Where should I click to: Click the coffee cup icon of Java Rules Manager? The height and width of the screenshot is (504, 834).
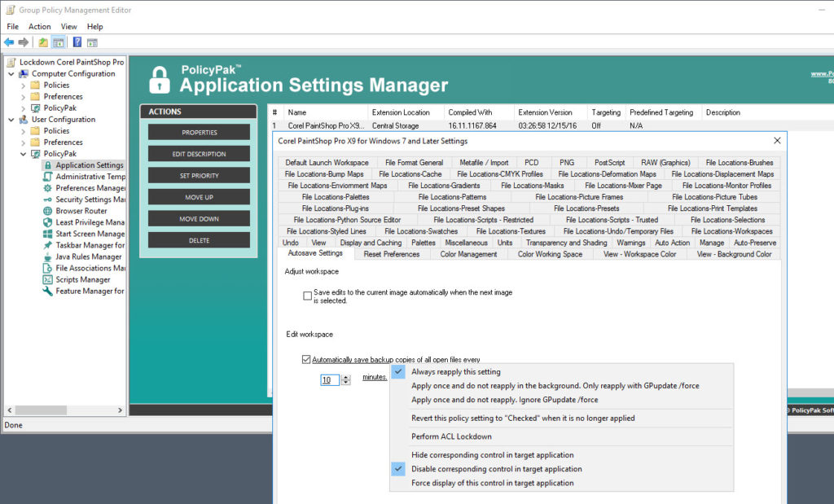point(47,256)
